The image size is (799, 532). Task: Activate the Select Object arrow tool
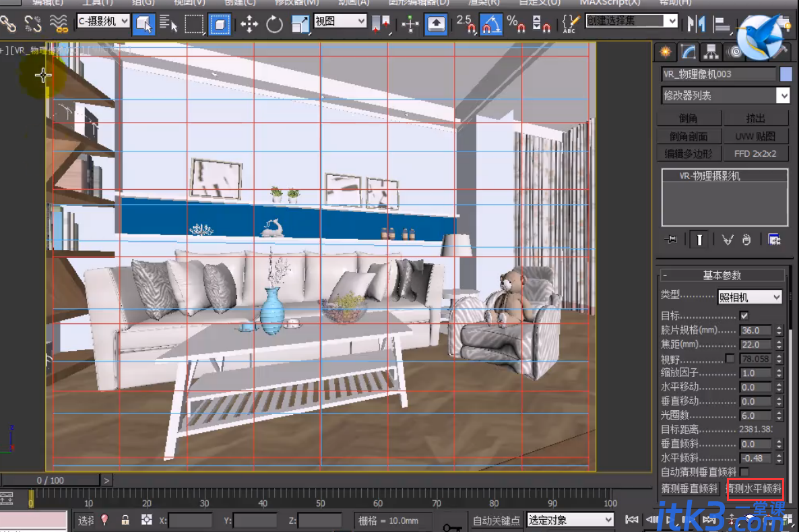tap(143, 24)
